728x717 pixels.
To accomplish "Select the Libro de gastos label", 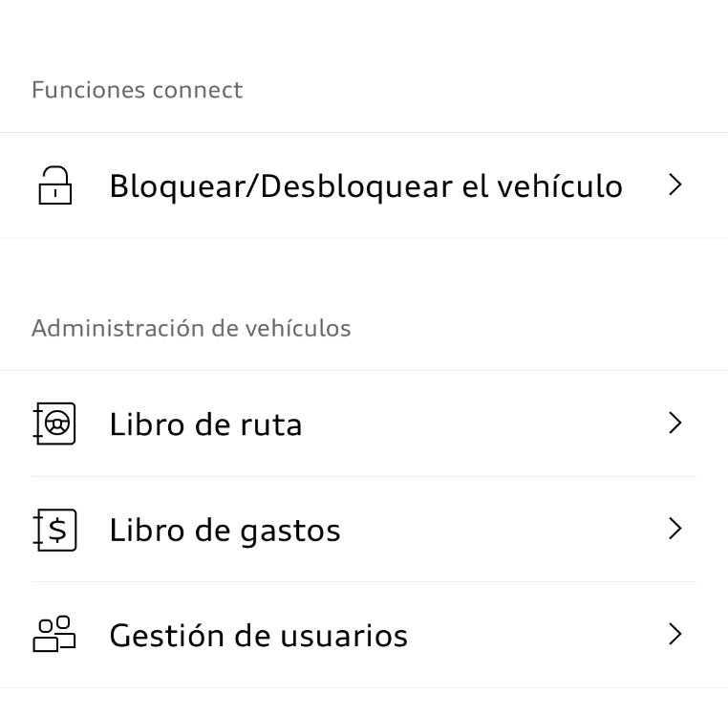I will [225, 532].
